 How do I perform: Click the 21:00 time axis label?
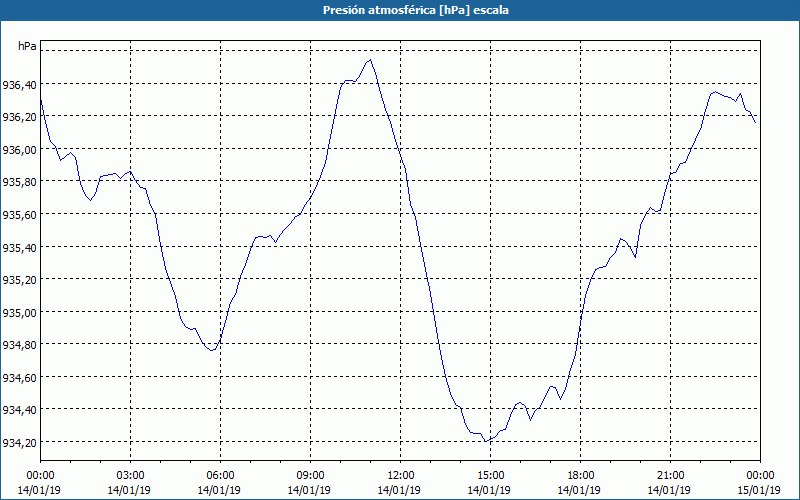pyautogui.click(x=670, y=476)
